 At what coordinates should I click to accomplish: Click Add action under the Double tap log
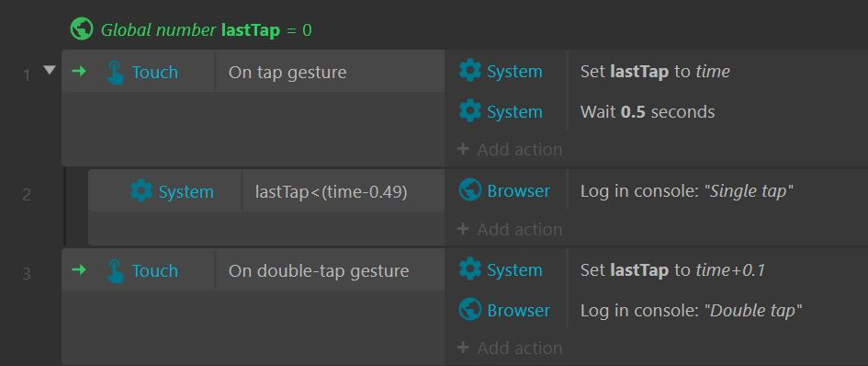point(510,349)
